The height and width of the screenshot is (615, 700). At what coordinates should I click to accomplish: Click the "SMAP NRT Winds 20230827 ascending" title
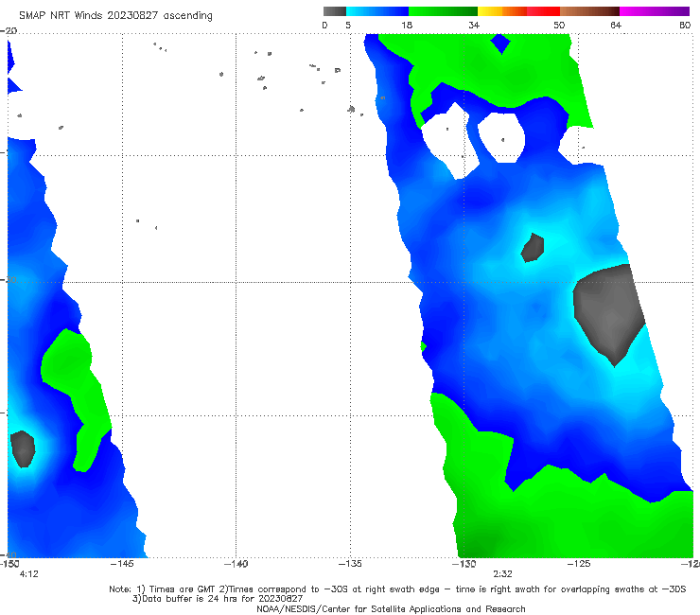click(115, 15)
